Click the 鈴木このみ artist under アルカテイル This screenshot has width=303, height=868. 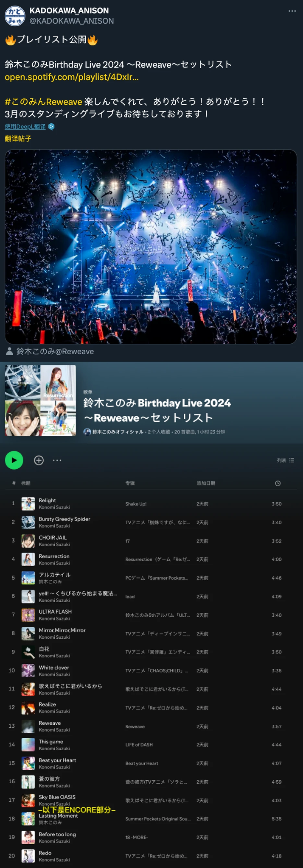pos(50,581)
